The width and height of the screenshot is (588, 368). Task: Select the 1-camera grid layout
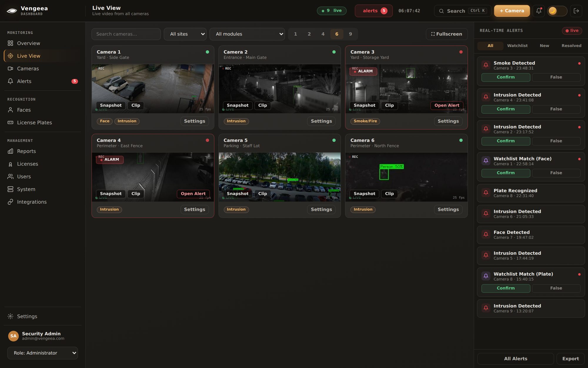coord(295,34)
